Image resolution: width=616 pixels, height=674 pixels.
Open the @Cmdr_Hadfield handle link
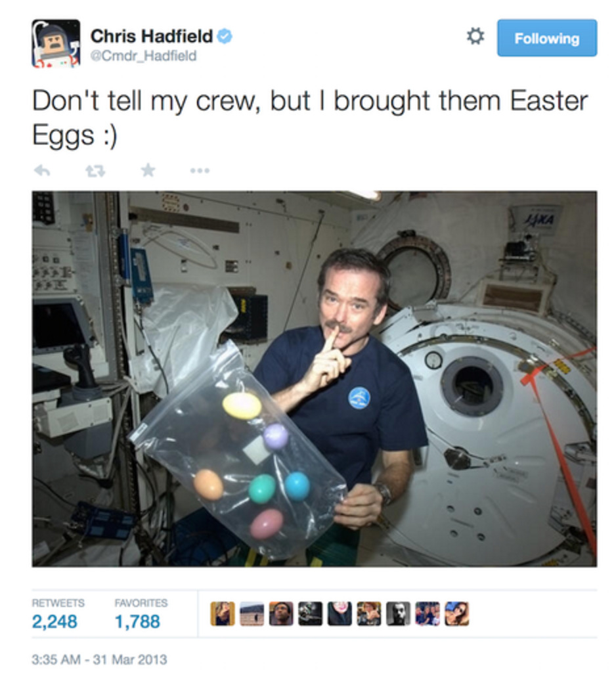pyautogui.click(x=143, y=55)
